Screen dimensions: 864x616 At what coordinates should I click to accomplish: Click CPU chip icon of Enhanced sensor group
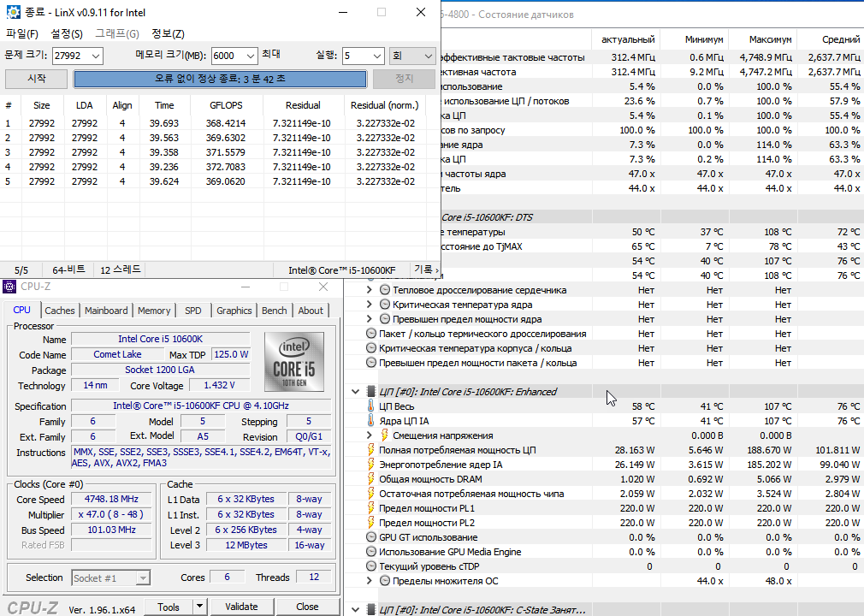[371, 392]
